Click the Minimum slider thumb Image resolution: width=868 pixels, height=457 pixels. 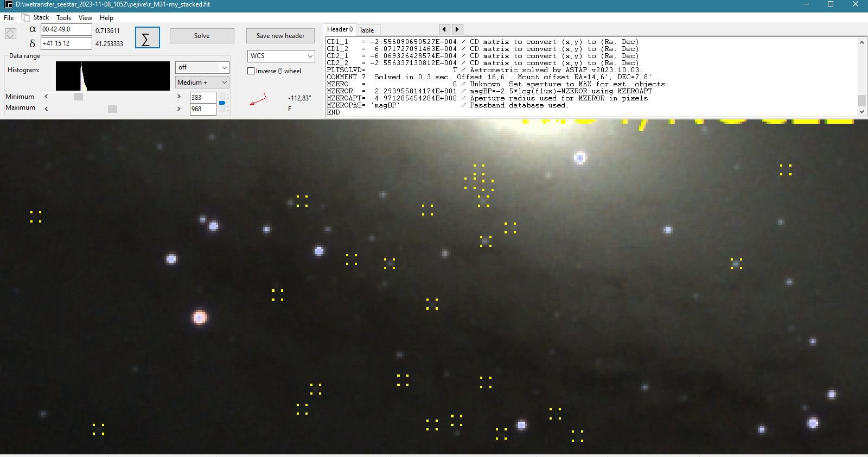coord(78,97)
